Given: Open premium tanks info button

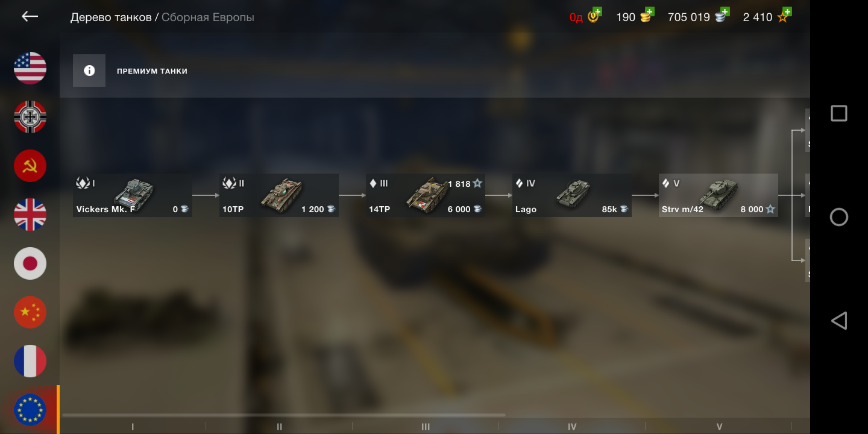Looking at the screenshot, I should [89, 71].
